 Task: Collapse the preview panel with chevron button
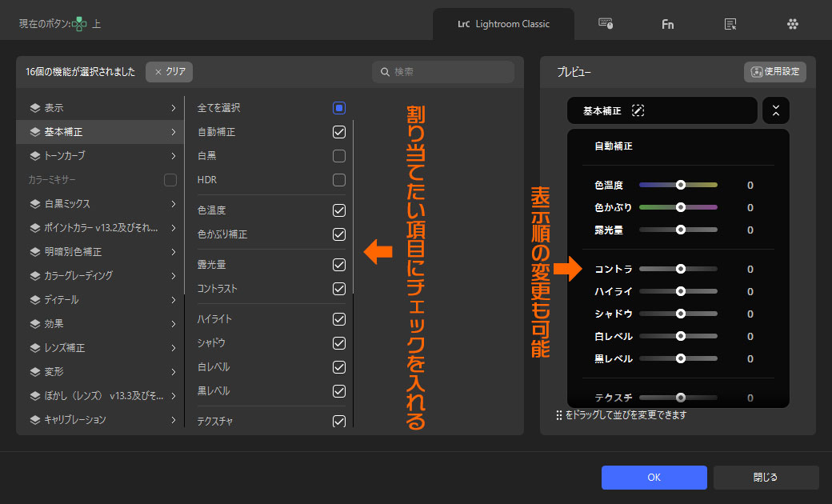coord(775,111)
